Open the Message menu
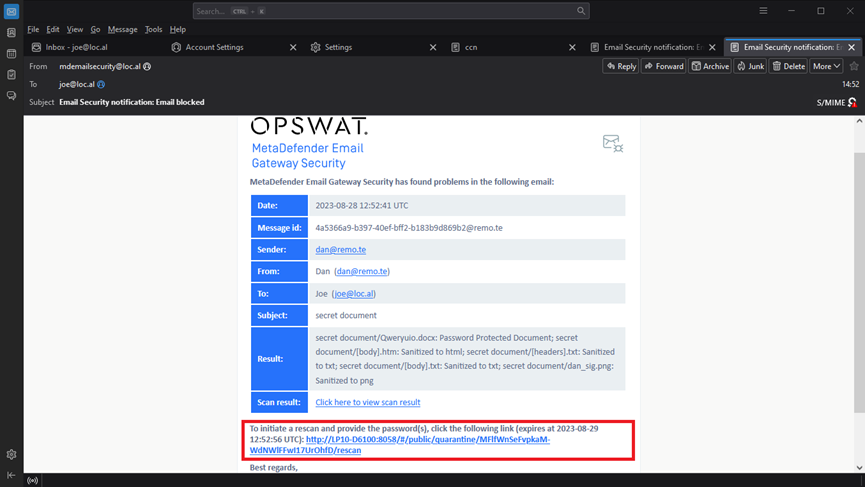The image size is (865, 487). coord(122,29)
